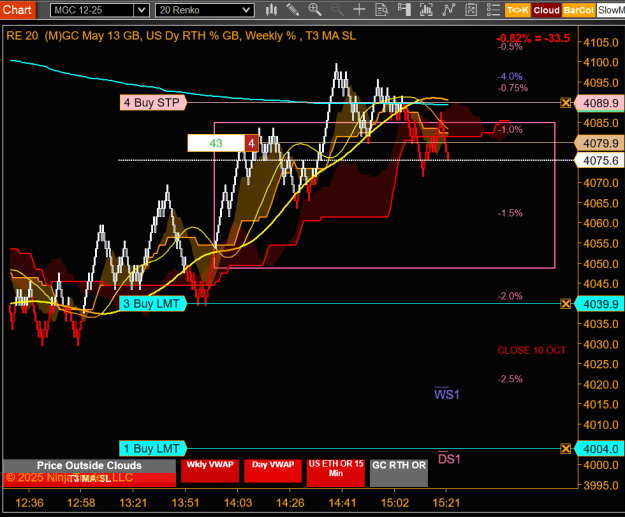Click the WS1 weekly support label
This screenshot has width=625, height=517.
pos(446,394)
